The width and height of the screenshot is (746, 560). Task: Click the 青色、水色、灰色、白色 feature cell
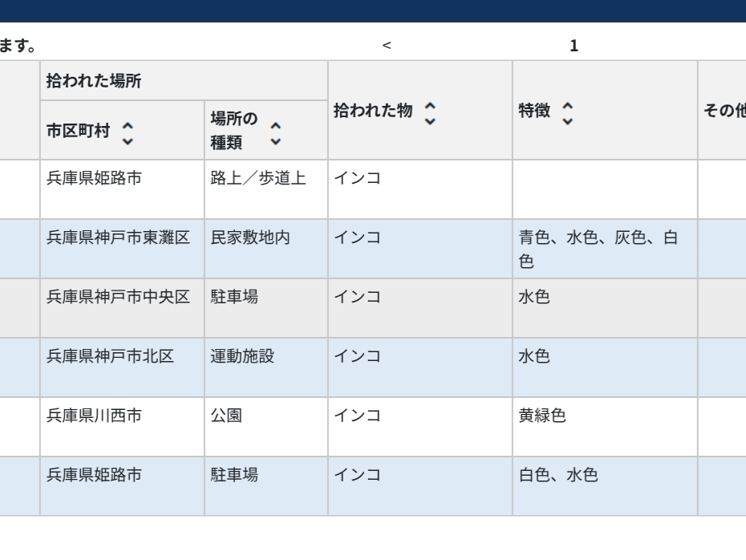pyautogui.click(x=594, y=245)
